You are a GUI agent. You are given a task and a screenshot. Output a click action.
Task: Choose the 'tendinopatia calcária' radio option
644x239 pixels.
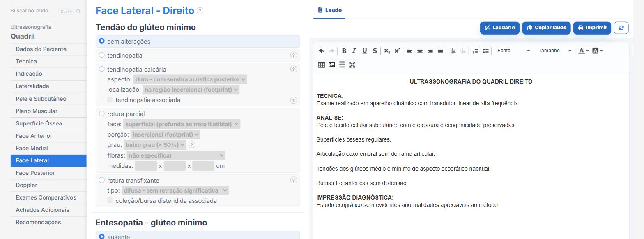pyautogui.click(x=102, y=69)
